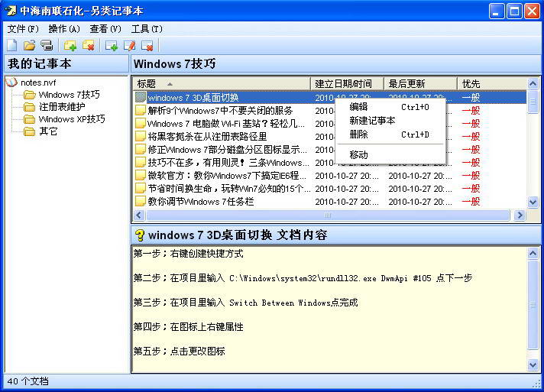The image size is (544, 392).
Task: Click the note icon of windows 7 3D桌面切换 row
Action: coord(141,98)
